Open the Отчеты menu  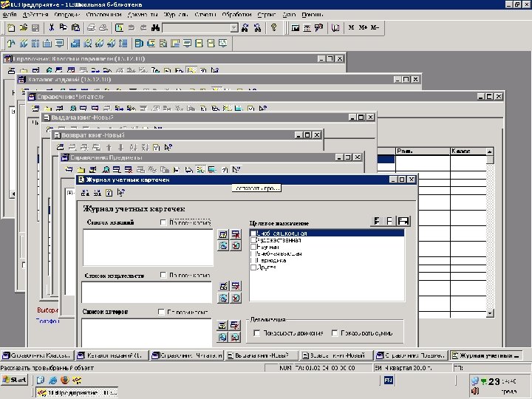click(x=205, y=15)
